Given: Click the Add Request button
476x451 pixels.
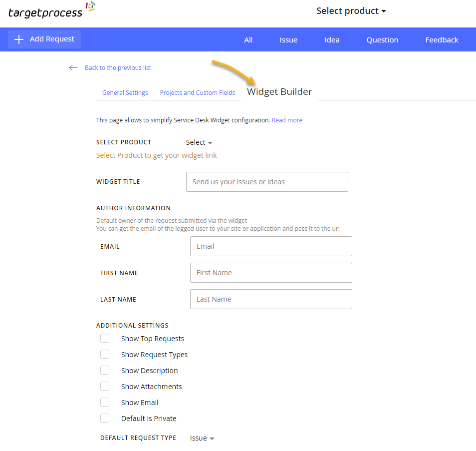Looking at the screenshot, I should pyautogui.click(x=44, y=39).
